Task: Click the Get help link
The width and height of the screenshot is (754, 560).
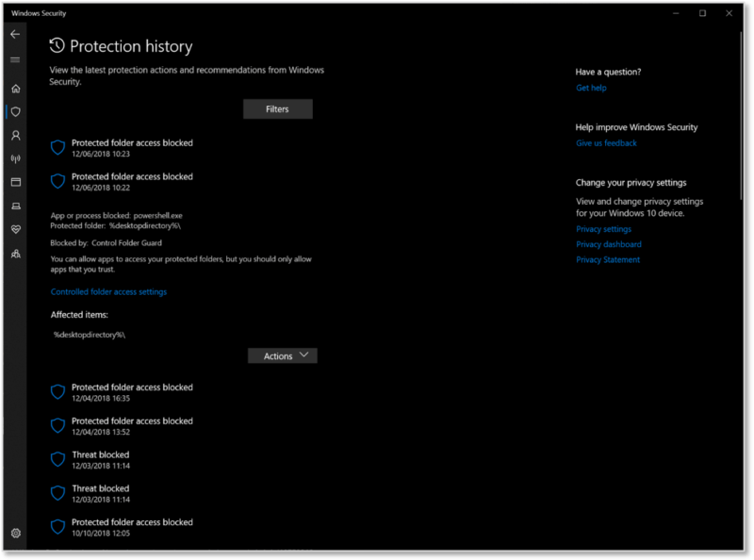Action: tap(591, 88)
